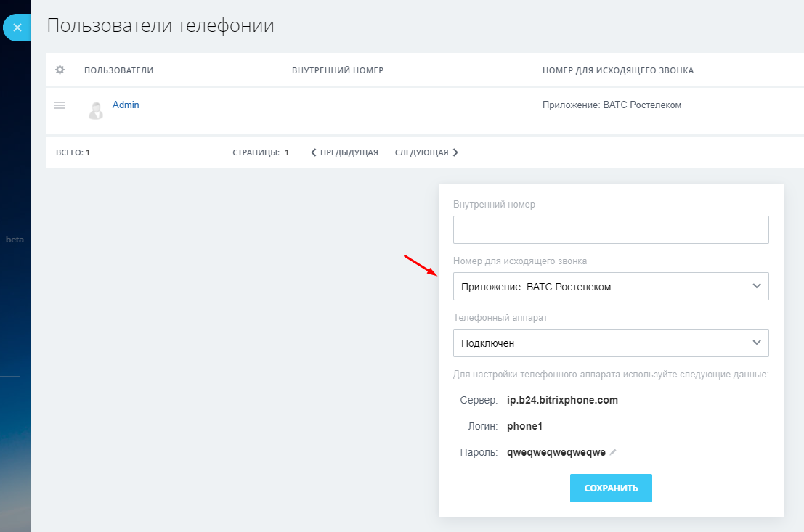Open the Admin user link
The height and width of the screenshot is (532, 804).
(126, 105)
